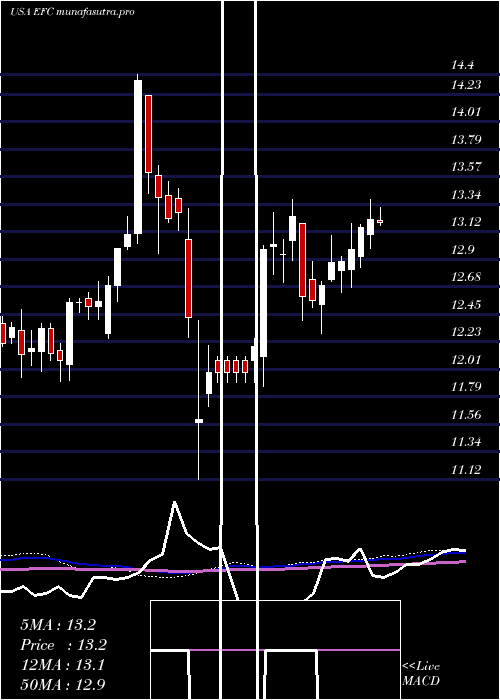Click the '50MA : 12.9' readout

(63, 685)
